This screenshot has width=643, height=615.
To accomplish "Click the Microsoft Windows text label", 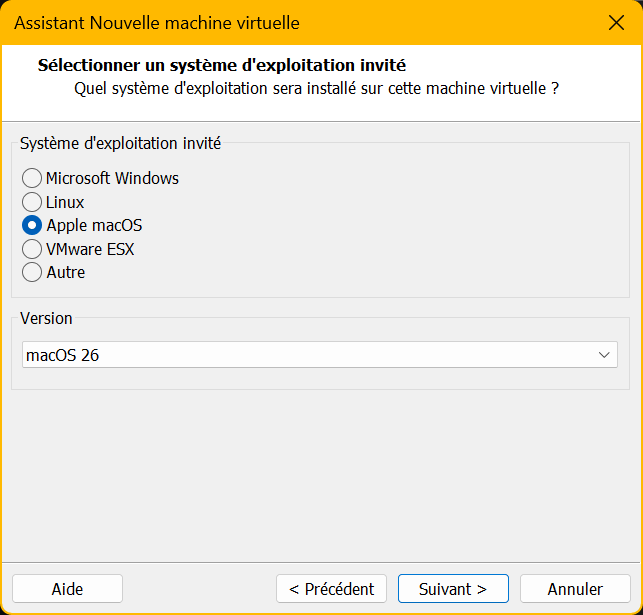I will pyautogui.click(x=112, y=179).
